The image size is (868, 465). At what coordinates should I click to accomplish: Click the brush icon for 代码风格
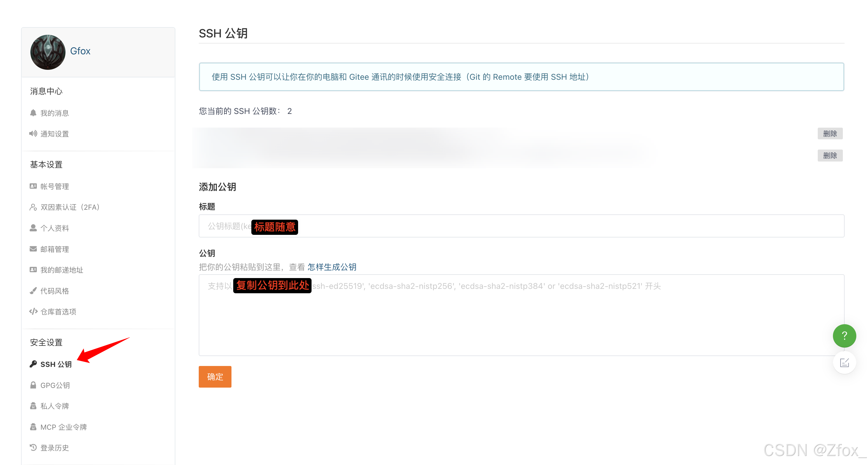point(33,291)
